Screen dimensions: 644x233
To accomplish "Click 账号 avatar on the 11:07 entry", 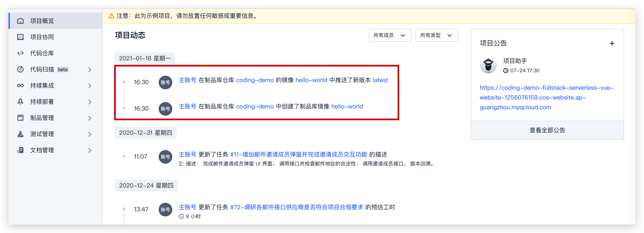I will 165,157.
